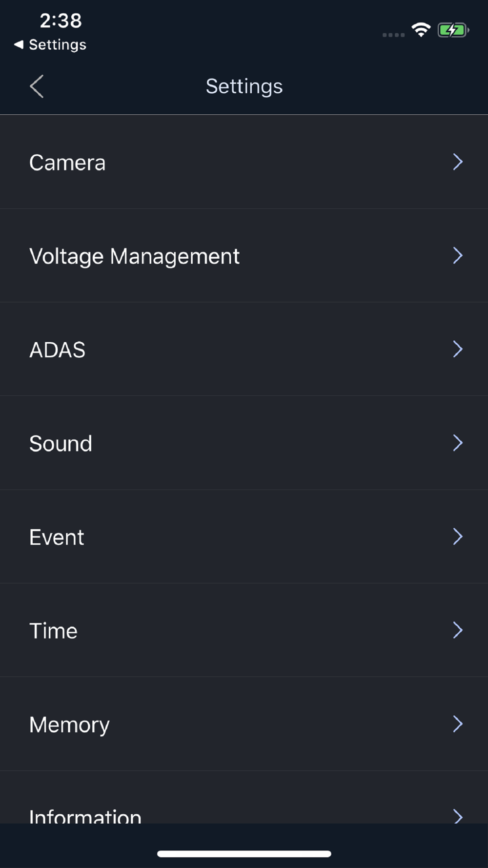Go to ADAS settings

pyautogui.click(x=58, y=350)
